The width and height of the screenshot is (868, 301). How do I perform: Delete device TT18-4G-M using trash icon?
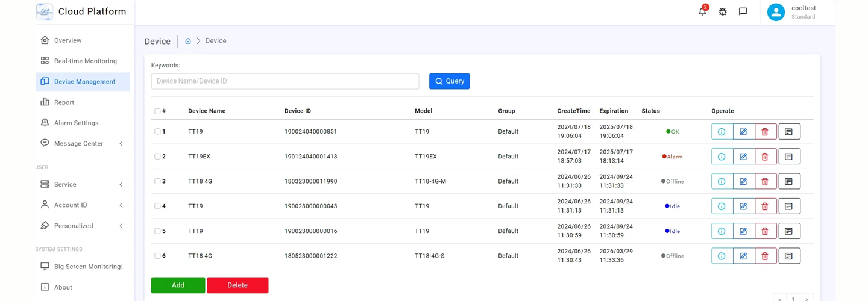tap(765, 181)
